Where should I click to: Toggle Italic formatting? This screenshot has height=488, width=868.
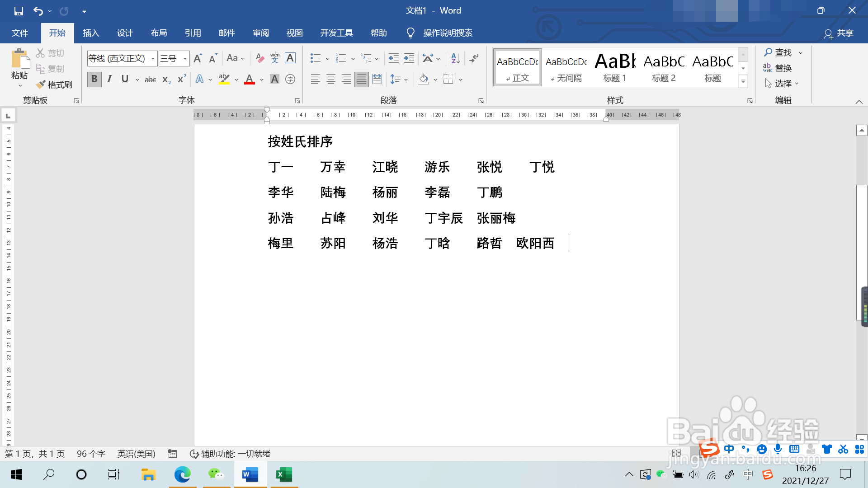pos(109,80)
